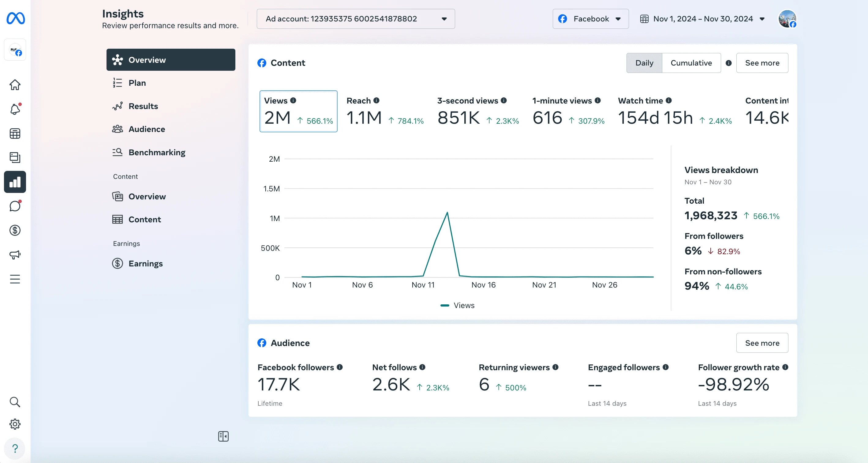Open the Content posts icon in rail
868x463 pixels.
coord(15,157)
